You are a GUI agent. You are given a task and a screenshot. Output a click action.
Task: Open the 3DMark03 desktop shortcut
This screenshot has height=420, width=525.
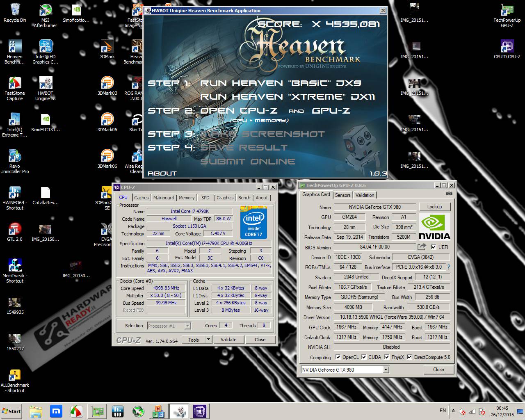[x=107, y=86]
